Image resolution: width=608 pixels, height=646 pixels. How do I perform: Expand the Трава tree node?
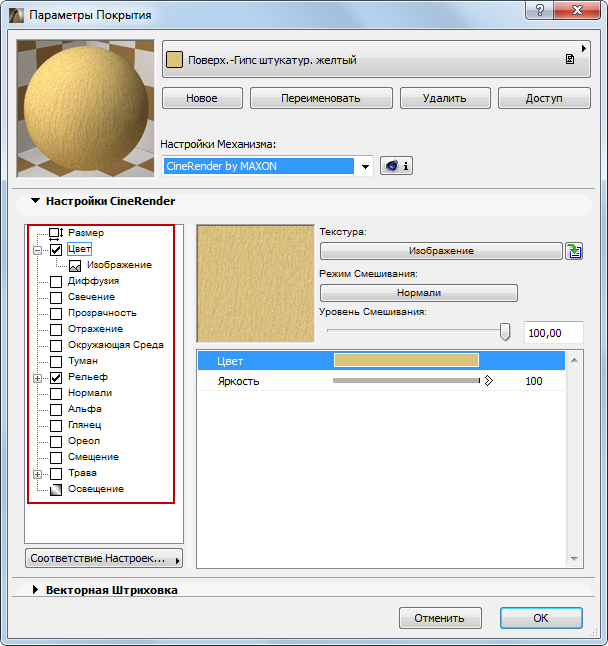37,474
